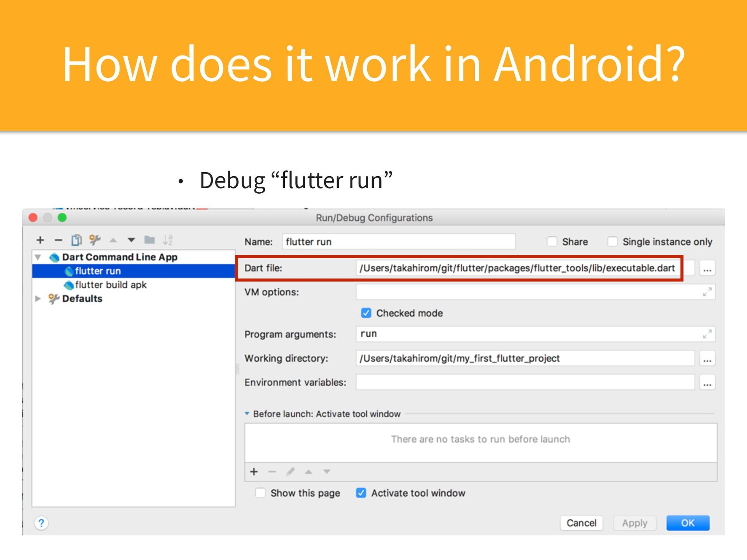Copy the selected configuration
747x560 pixels.
[x=76, y=240]
